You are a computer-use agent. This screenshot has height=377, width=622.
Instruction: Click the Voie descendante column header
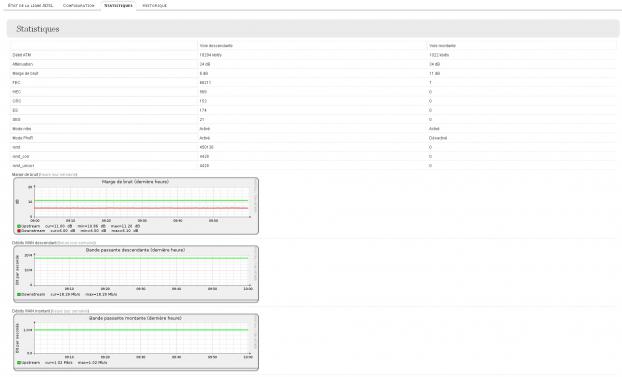216,46
